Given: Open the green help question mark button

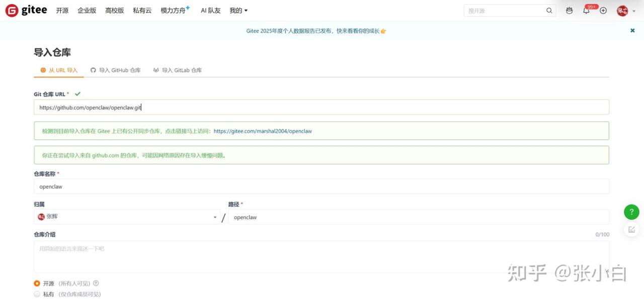Looking at the screenshot, I should [x=631, y=212].
